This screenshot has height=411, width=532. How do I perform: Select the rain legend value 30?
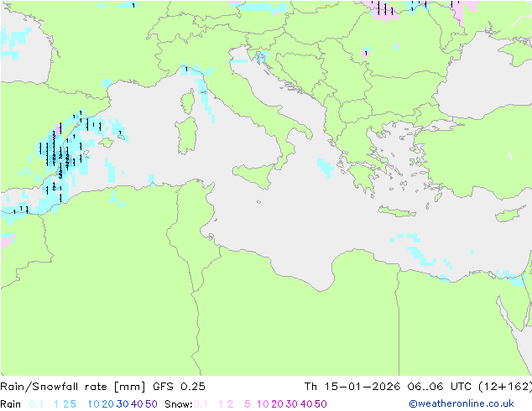[123, 404]
